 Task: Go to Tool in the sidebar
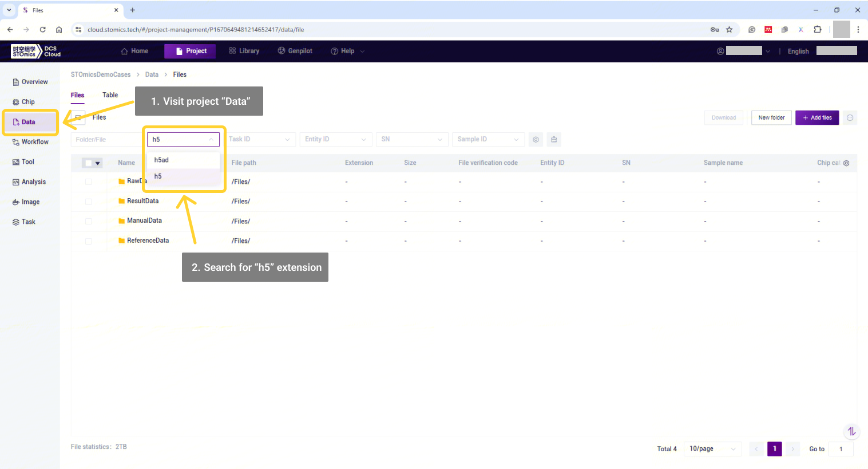[x=24, y=162]
